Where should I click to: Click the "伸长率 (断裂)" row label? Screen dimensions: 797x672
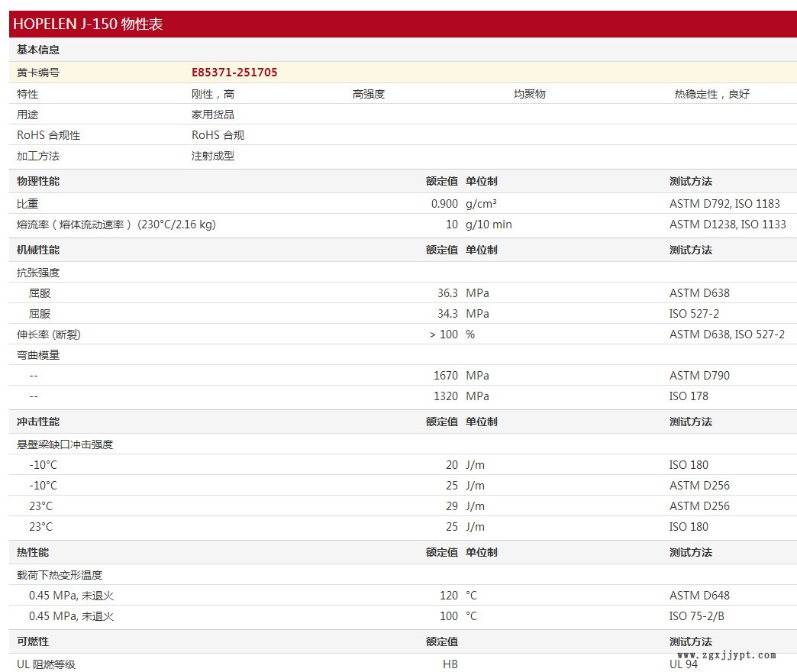click(49, 334)
